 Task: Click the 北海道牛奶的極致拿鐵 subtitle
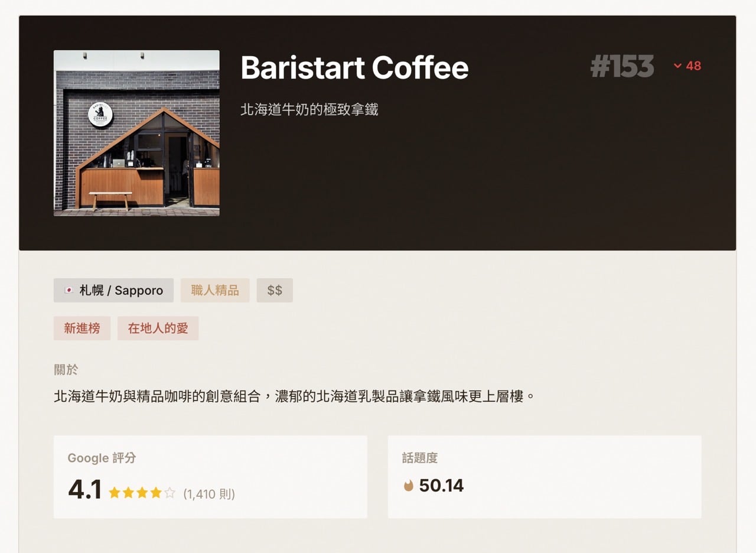(x=309, y=109)
